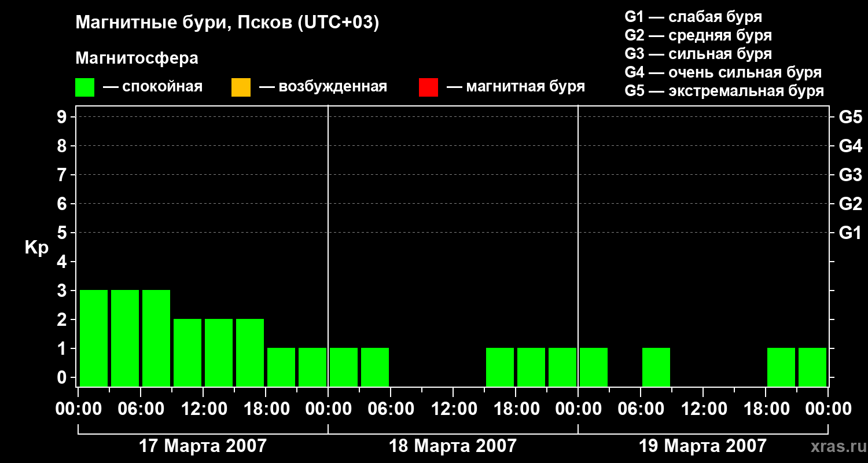The height and width of the screenshot is (463, 868).
Task: Click the 'Kp' axis title
Action: coord(36,248)
